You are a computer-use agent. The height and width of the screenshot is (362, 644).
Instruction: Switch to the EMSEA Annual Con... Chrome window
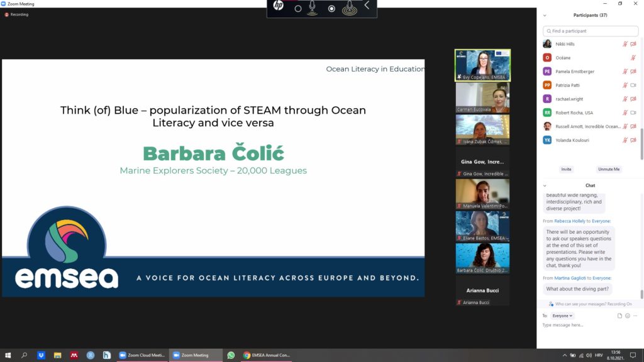point(267,355)
